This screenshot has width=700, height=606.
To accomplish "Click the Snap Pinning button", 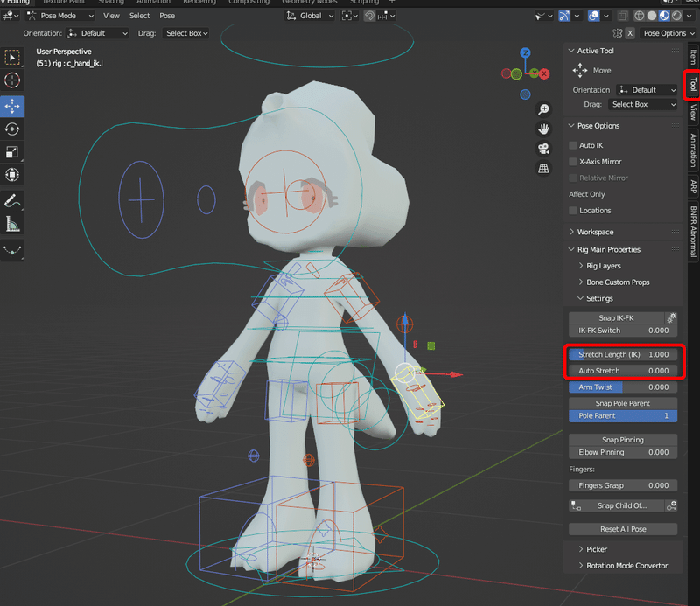I will 623,440.
